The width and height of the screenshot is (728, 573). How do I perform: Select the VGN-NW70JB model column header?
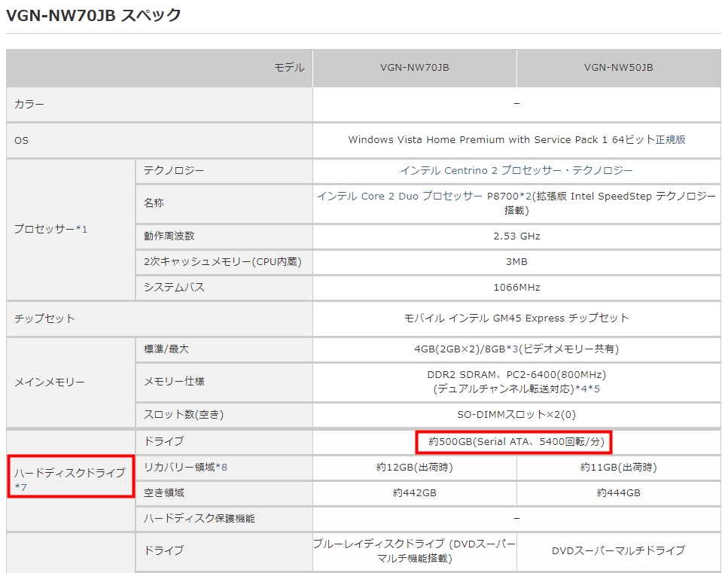pyautogui.click(x=415, y=68)
